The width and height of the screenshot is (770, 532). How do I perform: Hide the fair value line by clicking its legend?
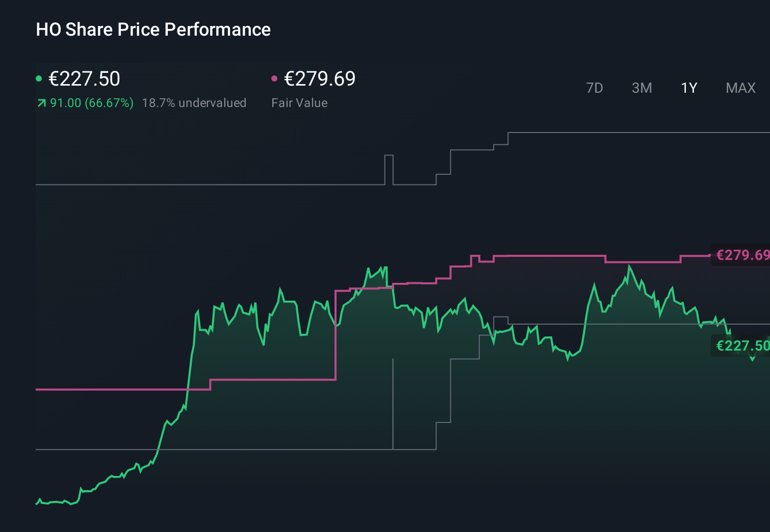point(275,78)
